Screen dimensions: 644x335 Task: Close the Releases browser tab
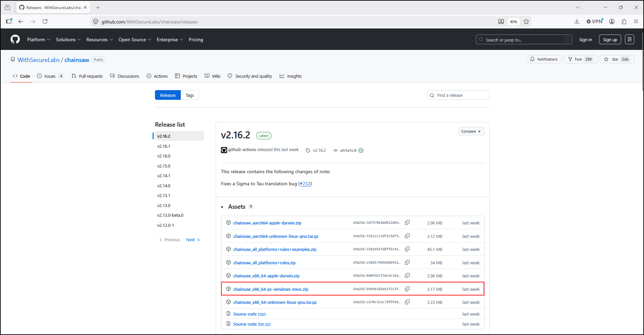pos(85,7)
